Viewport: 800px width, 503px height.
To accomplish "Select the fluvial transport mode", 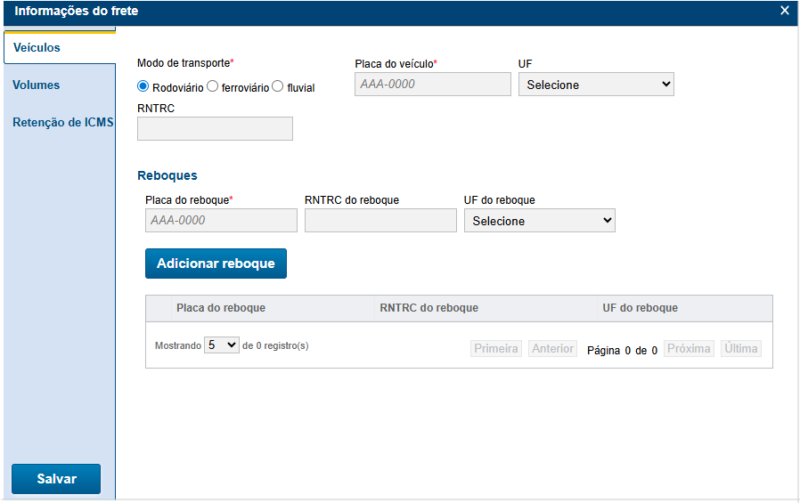I will [x=278, y=87].
